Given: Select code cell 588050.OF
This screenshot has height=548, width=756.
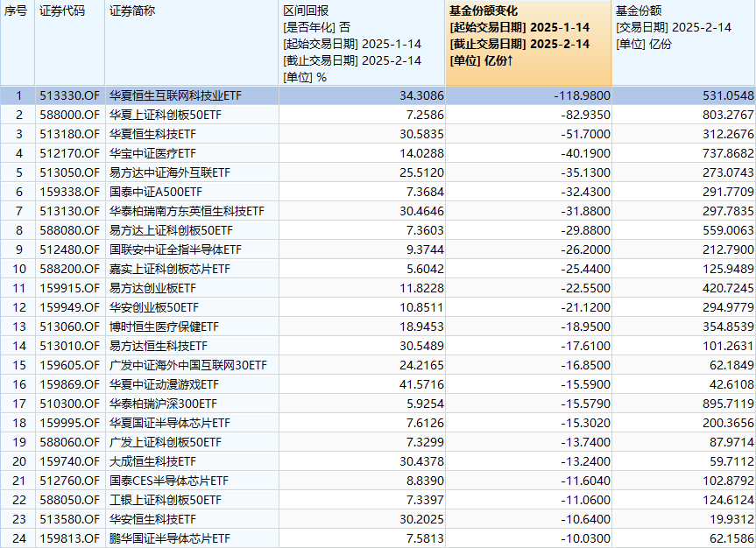Looking at the screenshot, I should click(70, 500).
